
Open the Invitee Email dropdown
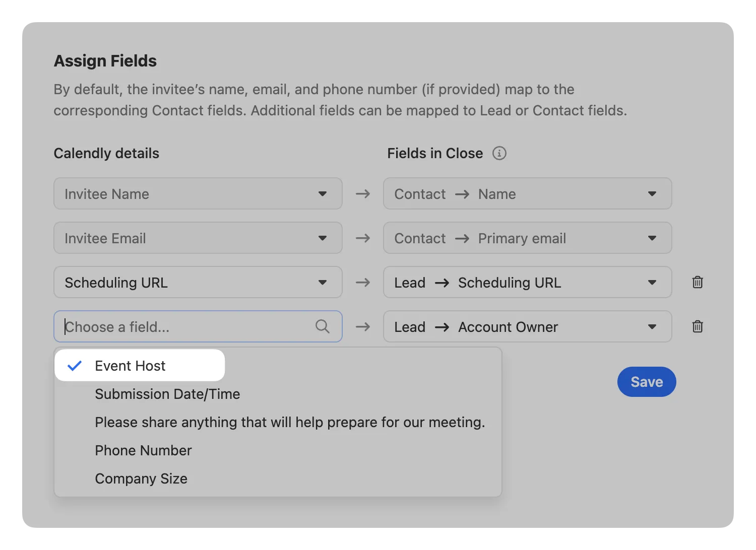198,238
